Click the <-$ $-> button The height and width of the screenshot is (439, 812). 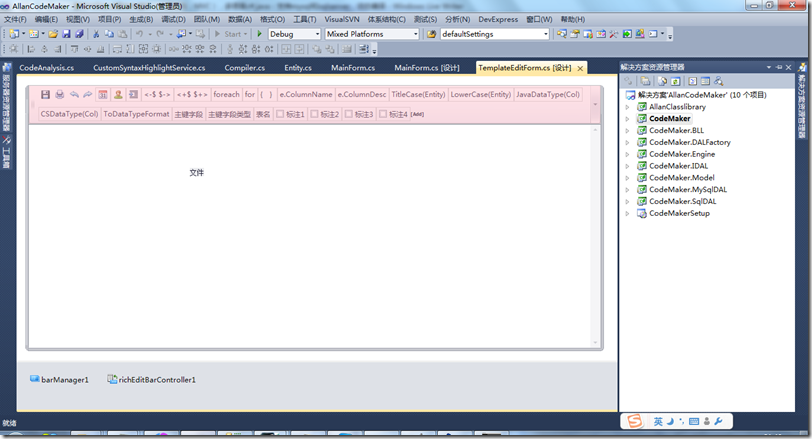[x=157, y=94]
